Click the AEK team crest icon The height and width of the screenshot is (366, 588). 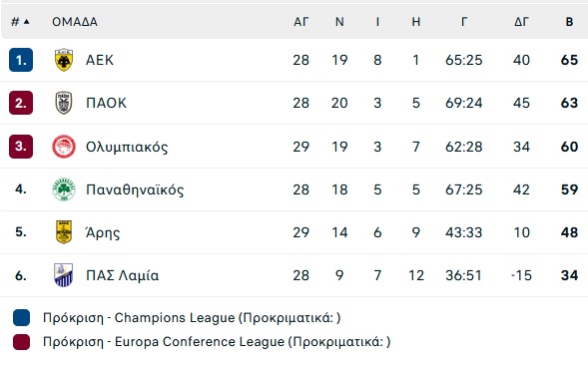point(64,60)
